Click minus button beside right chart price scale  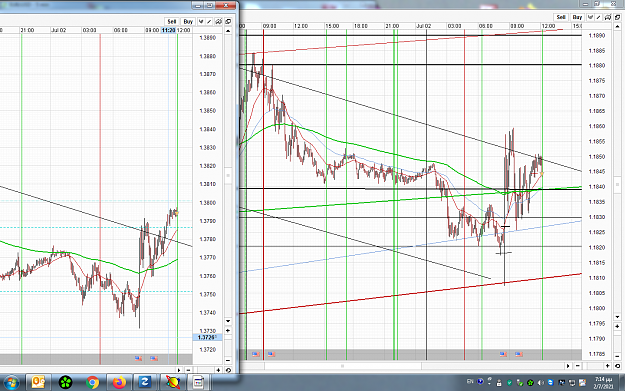point(617,356)
